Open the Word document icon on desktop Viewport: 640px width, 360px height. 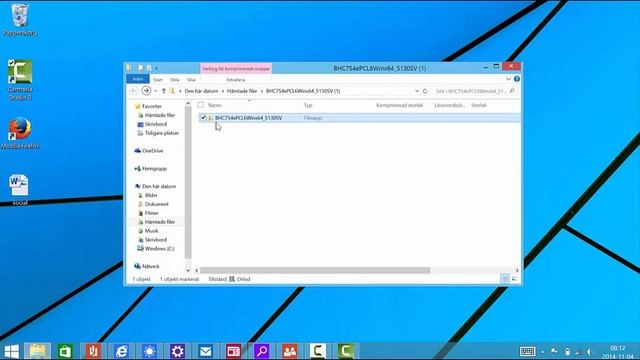[x=19, y=190]
